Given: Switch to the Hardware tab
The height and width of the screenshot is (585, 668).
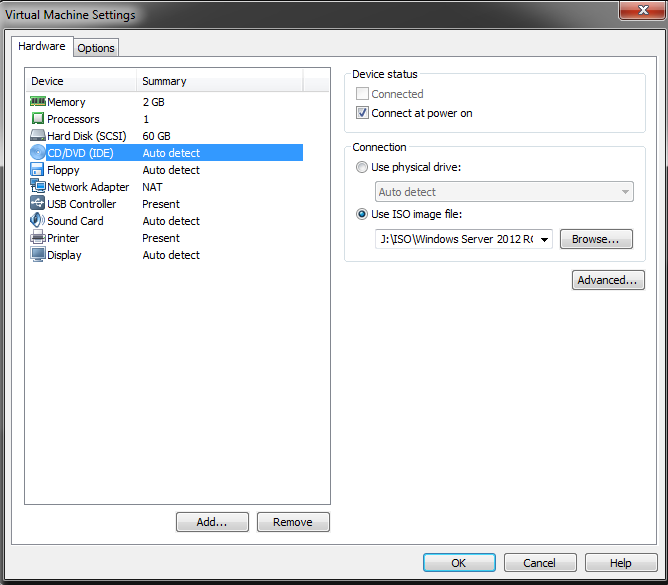Looking at the screenshot, I should coord(42,46).
